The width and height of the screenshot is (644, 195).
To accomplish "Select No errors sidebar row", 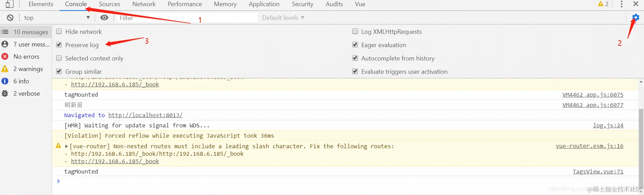I will coord(26,56).
